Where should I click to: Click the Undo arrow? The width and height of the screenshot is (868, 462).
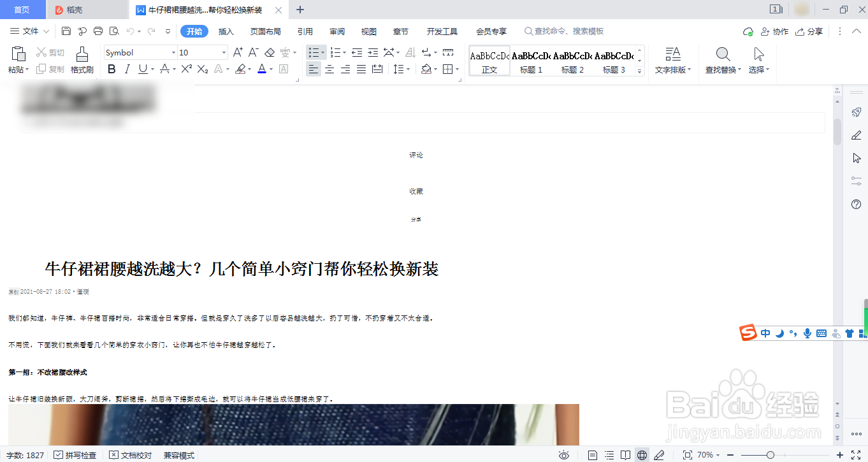tap(130, 31)
